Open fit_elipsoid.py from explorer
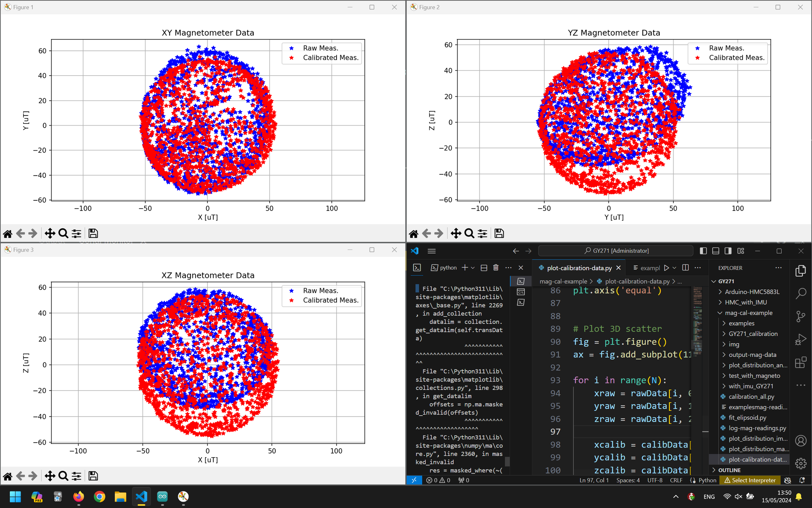 (747, 417)
